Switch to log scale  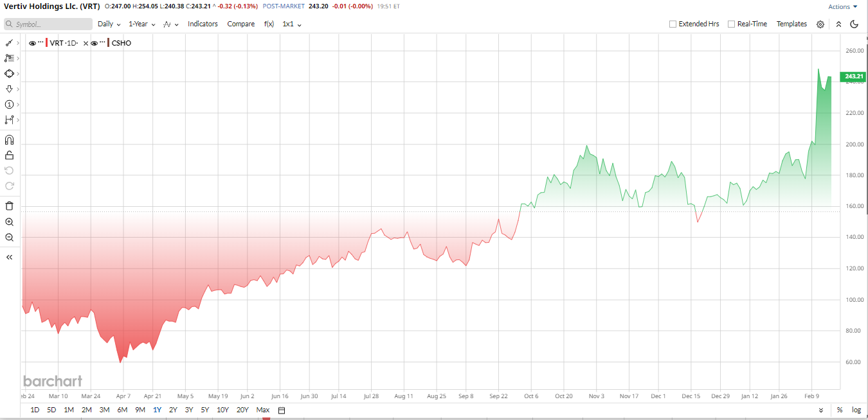click(856, 410)
